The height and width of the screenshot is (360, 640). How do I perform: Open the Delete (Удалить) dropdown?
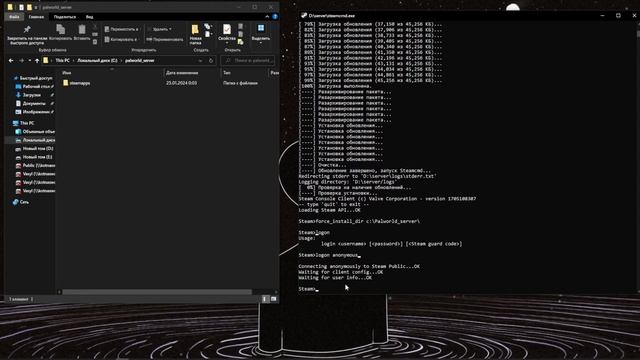click(160, 29)
